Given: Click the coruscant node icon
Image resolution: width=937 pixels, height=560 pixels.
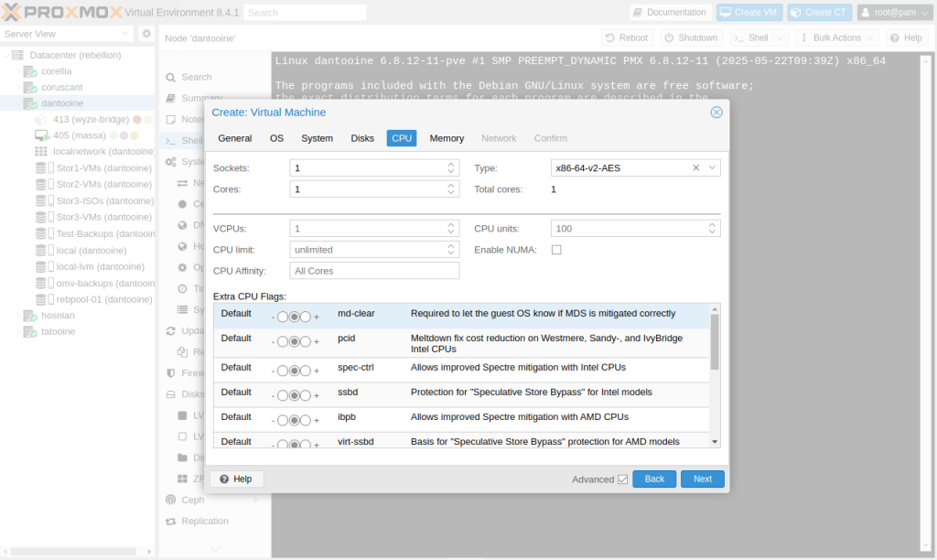Looking at the screenshot, I should (30, 87).
